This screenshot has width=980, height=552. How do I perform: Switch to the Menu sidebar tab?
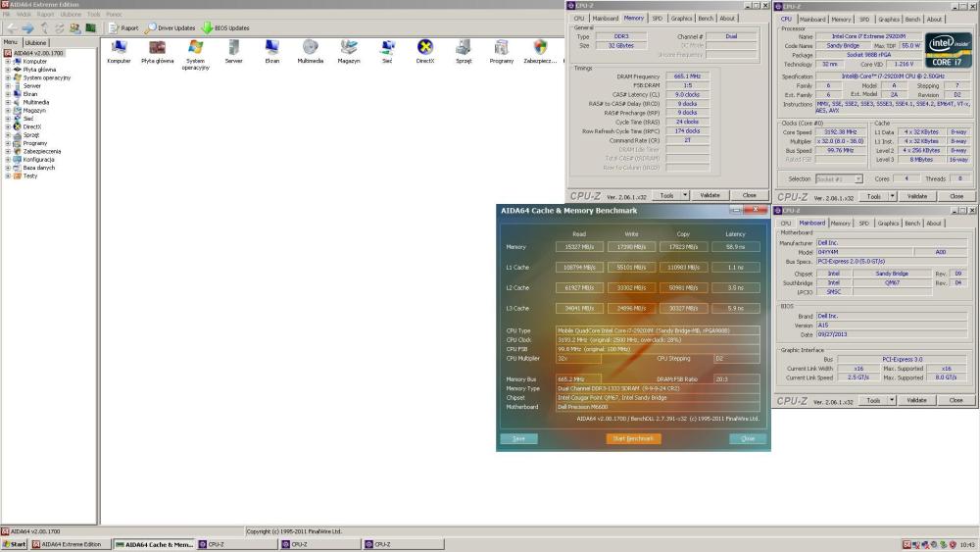(x=11, y=42)
